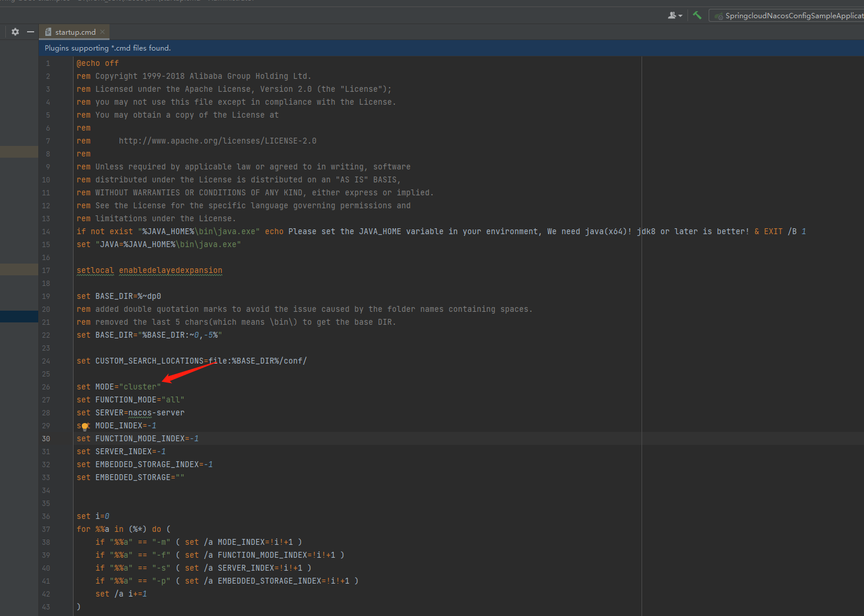Open the user account dropdown icon
The height and width of the screenshot is (616, 864).
(x=675, y=15)
